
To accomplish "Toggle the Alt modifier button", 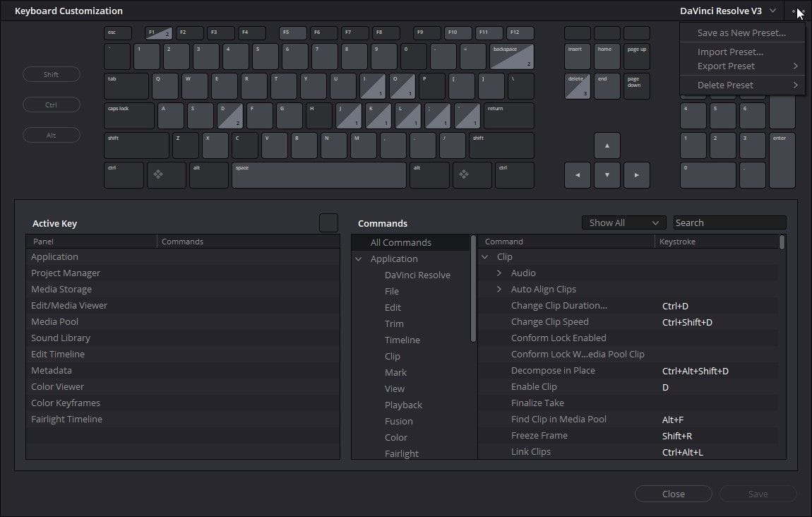I will [x=52, y=135].
